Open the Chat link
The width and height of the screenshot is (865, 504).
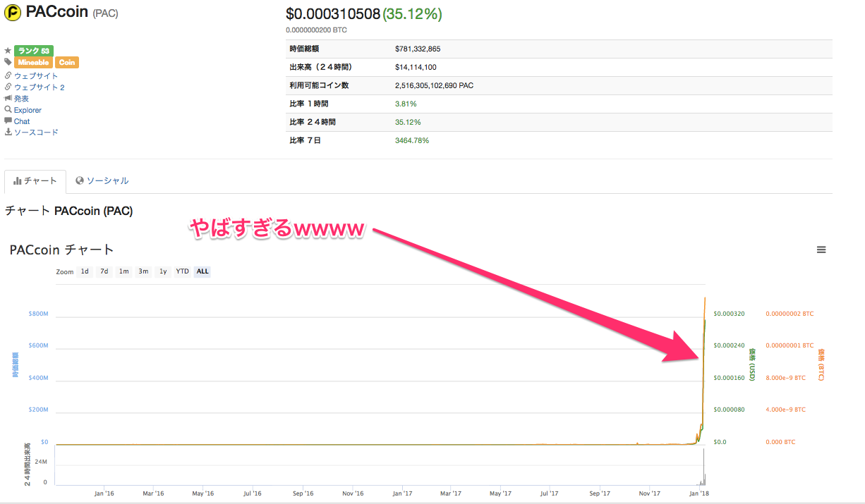click(x=22, y=121)
